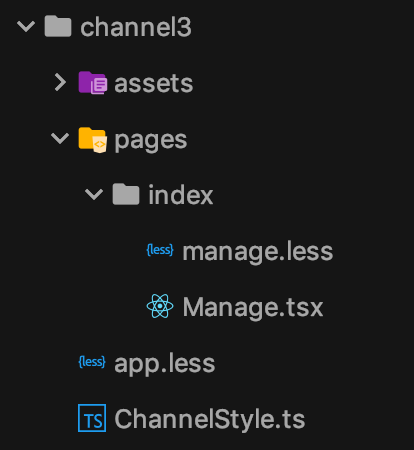Open the app.less file

tap(165, 364)
